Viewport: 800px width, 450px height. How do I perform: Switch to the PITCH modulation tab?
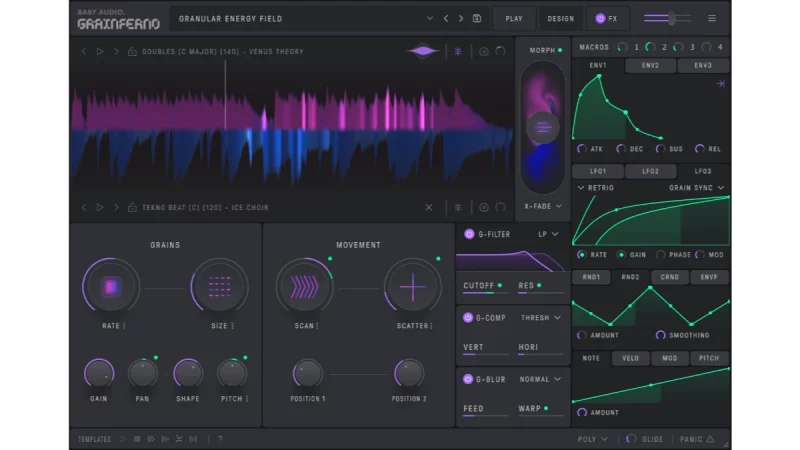click(x=709, y=358)
